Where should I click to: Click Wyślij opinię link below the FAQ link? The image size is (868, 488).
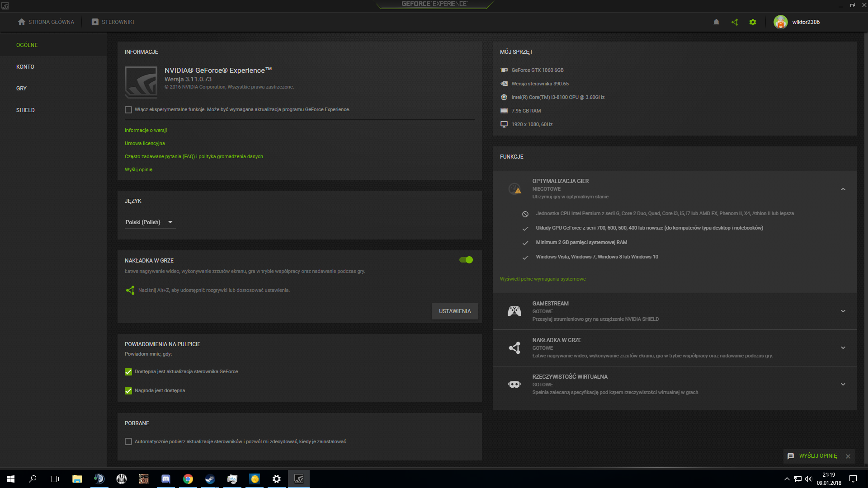139,169
